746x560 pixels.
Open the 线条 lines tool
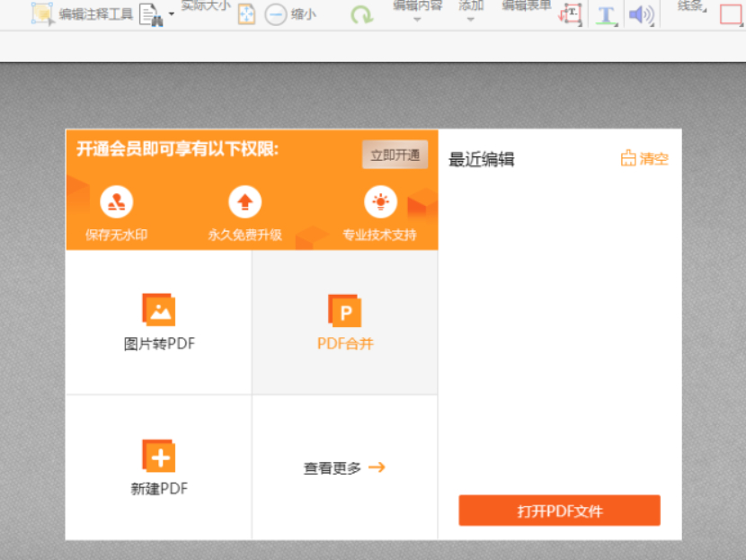click(x=692, y=5)
